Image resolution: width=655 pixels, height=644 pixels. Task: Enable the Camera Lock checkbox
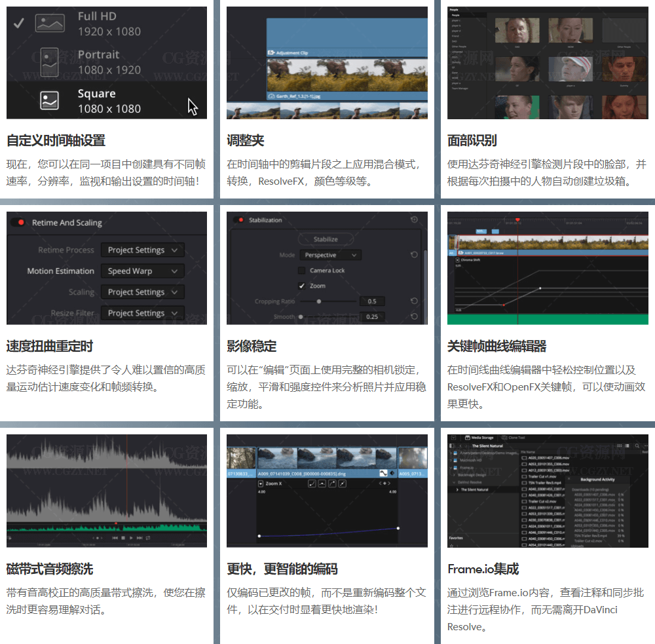pyautogui.click(x=302, y=271)
